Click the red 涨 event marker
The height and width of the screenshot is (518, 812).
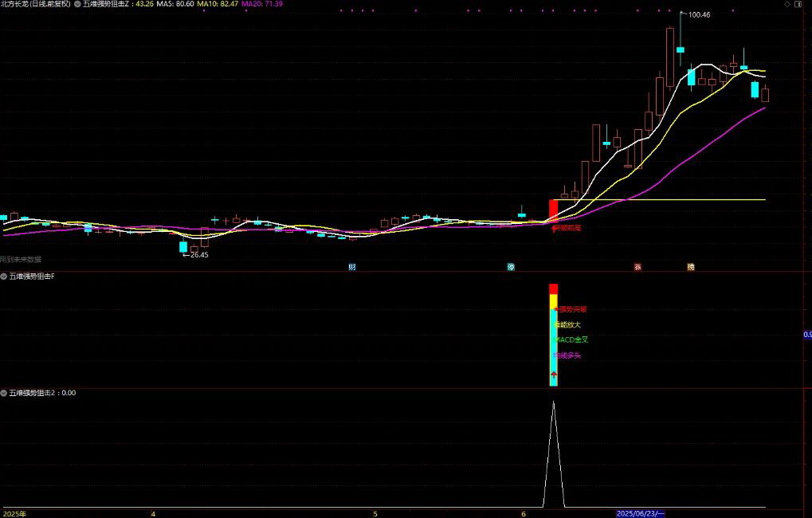click(x=637, y=267)
